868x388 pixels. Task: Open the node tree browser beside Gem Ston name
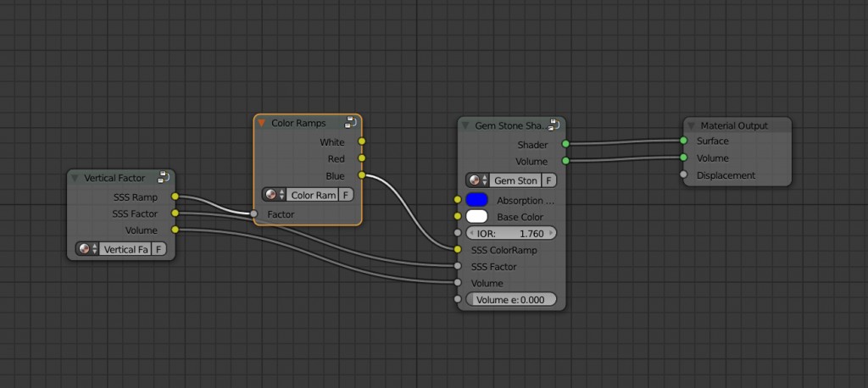(x=478, y=180)
